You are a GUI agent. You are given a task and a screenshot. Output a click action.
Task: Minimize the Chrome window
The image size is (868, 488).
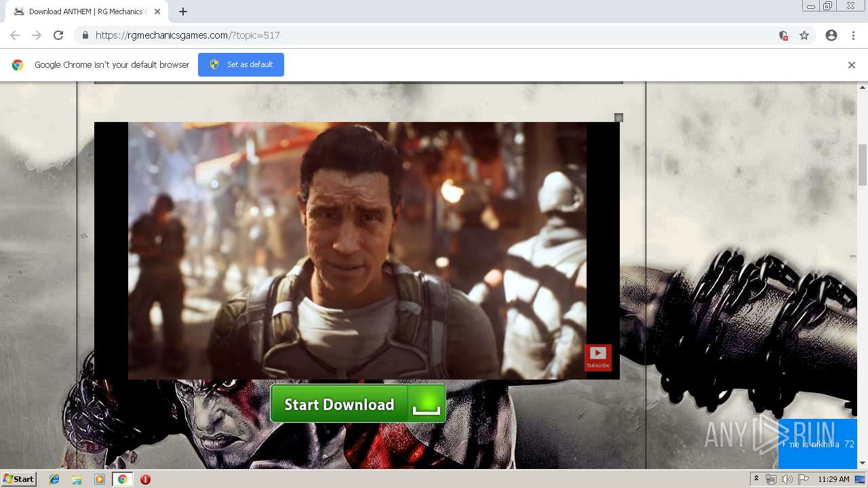point(810,6)
